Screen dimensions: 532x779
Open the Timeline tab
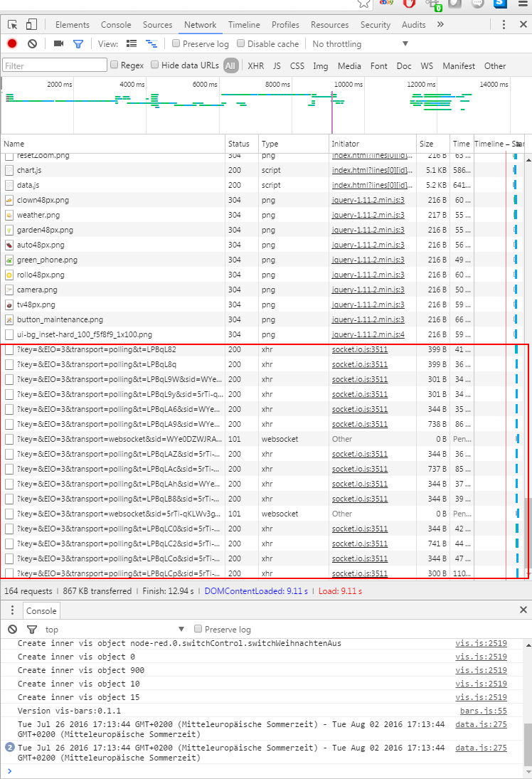point(244,25)
